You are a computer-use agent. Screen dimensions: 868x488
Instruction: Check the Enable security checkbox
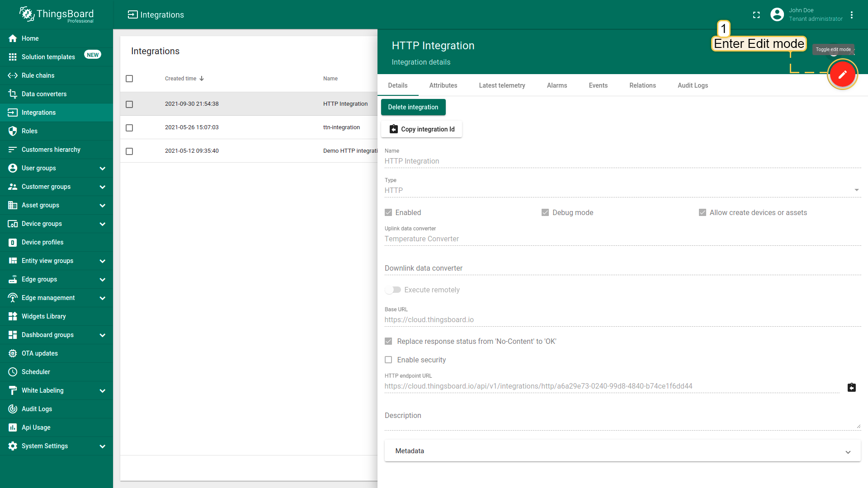pos(388,360)
